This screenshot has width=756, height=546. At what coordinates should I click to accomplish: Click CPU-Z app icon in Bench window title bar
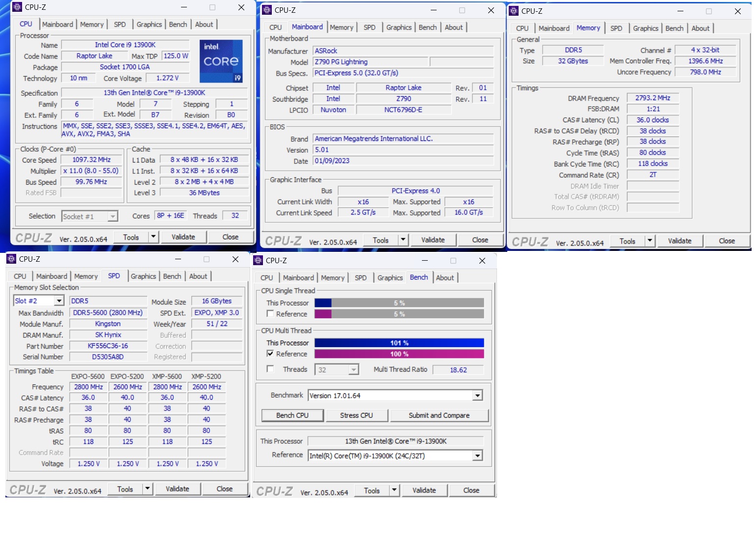[258, 261]
